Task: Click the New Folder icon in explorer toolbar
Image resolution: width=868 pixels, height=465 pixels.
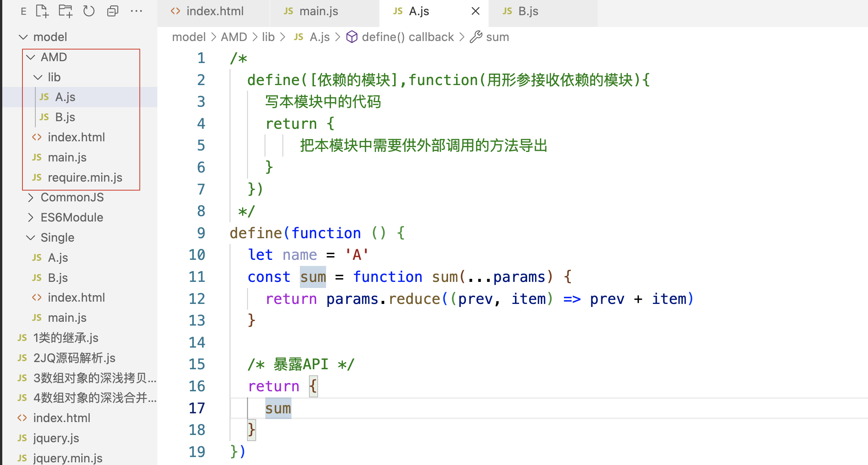Action: click(x=65, y=11)
